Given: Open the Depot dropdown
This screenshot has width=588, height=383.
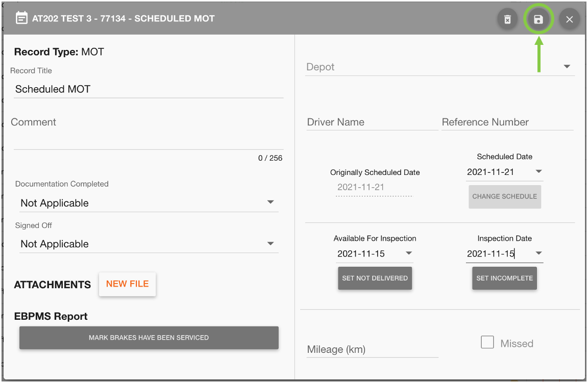Looking at the screenshot, I should 567,67.
